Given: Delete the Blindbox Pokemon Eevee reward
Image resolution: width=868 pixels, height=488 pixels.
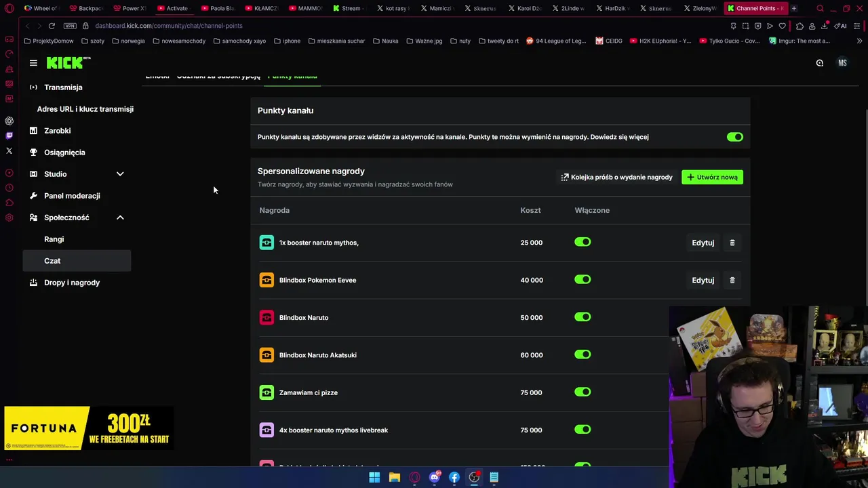Looking at the screenshot, I should (732, 280).
